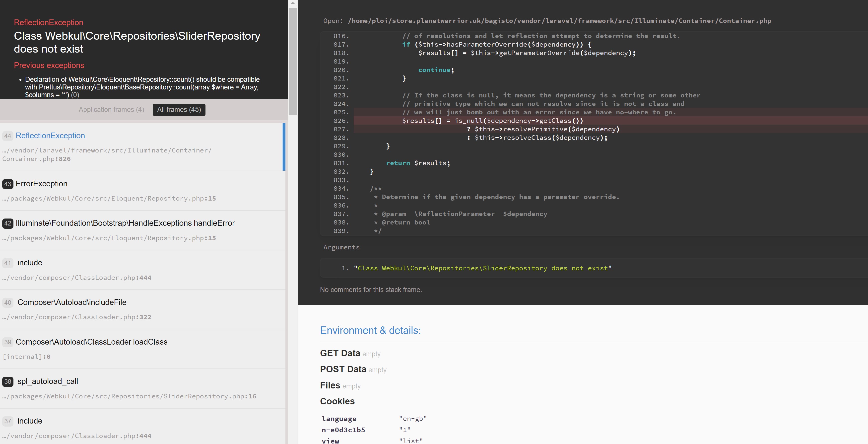Open frame 42 HandleExceptions handleError
Screen dimensions: 868x444
point(142,230)
